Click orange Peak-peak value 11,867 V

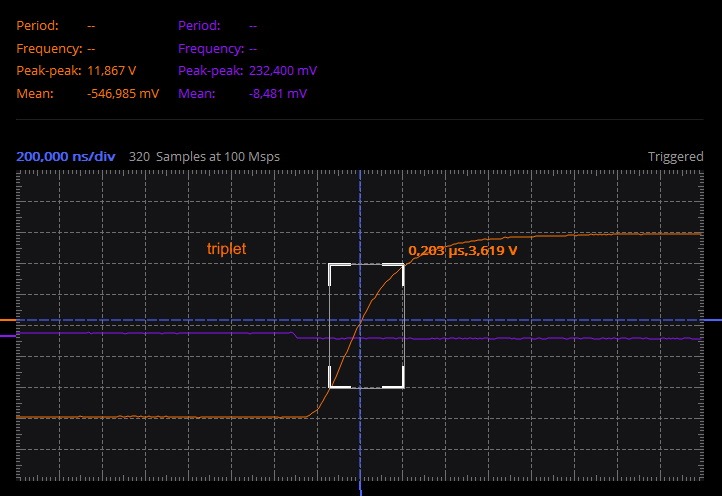111,70
